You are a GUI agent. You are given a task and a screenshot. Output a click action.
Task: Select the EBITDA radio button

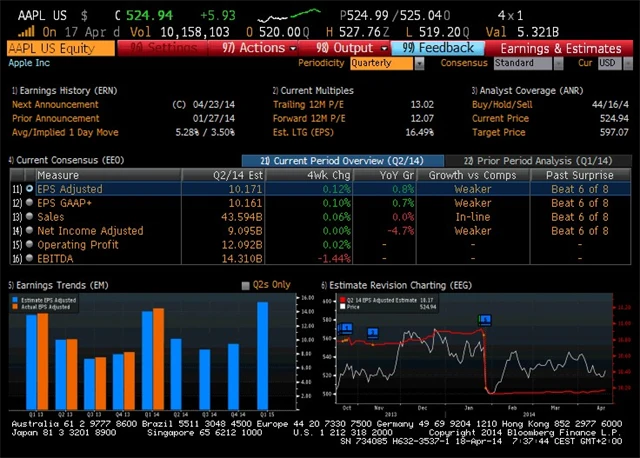tap(29, 258)
